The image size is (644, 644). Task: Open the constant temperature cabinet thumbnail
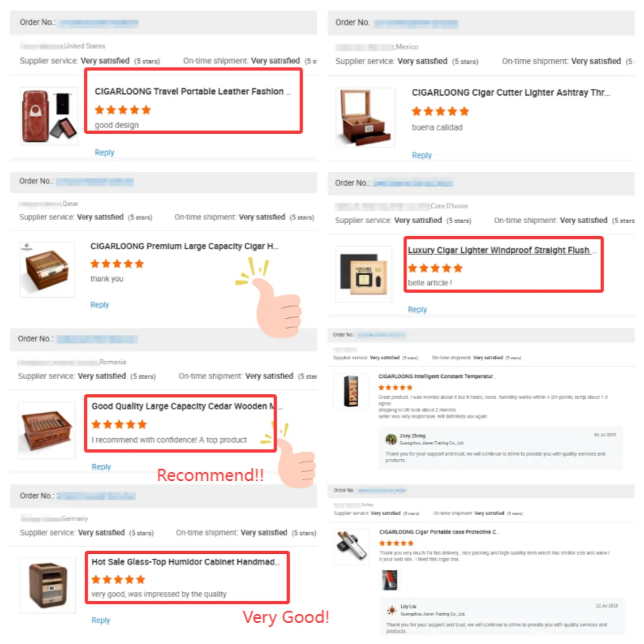[350, 391]
